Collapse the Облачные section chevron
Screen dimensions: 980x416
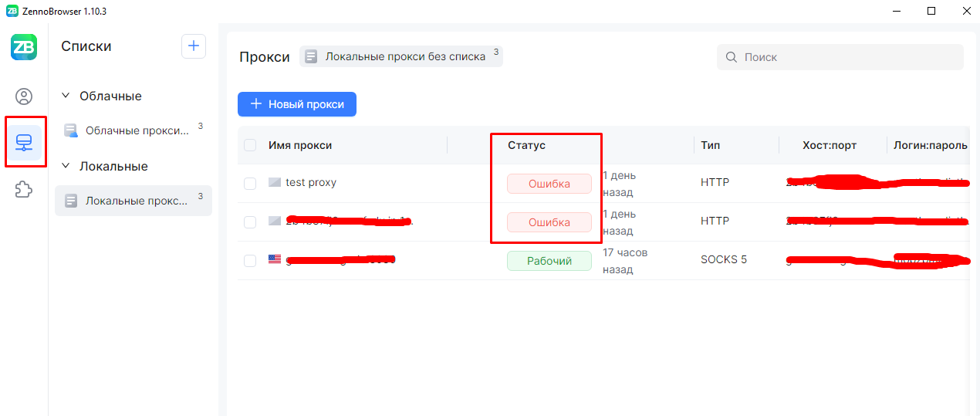pyautogui.click(x=66, y=96)
